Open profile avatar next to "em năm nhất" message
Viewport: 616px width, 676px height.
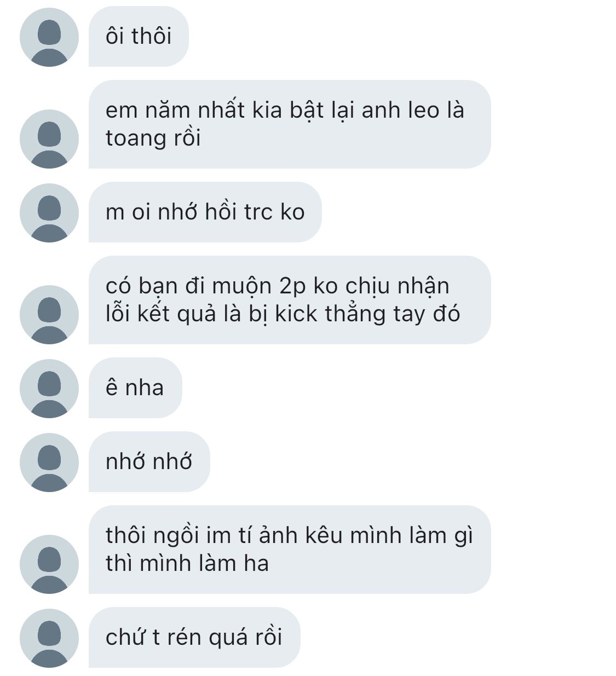49,138
